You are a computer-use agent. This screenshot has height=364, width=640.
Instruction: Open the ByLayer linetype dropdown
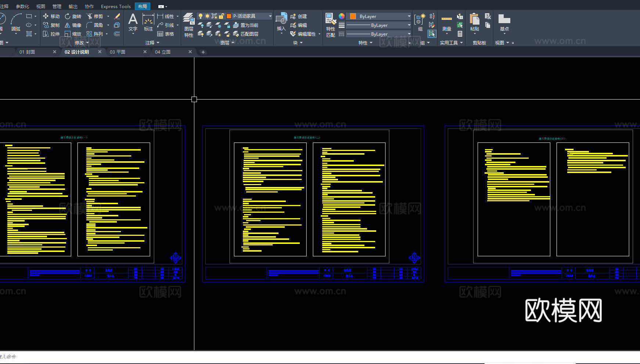click(379, 34)
